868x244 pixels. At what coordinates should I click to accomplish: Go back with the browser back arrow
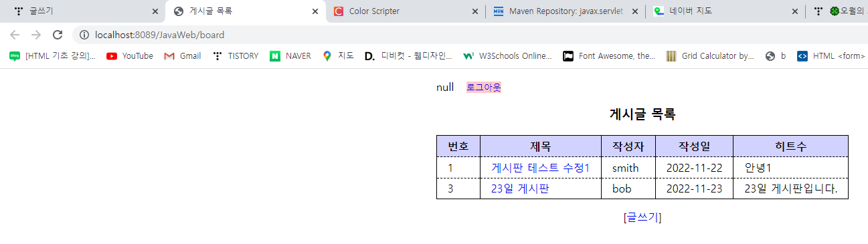(x=15, y=35)
